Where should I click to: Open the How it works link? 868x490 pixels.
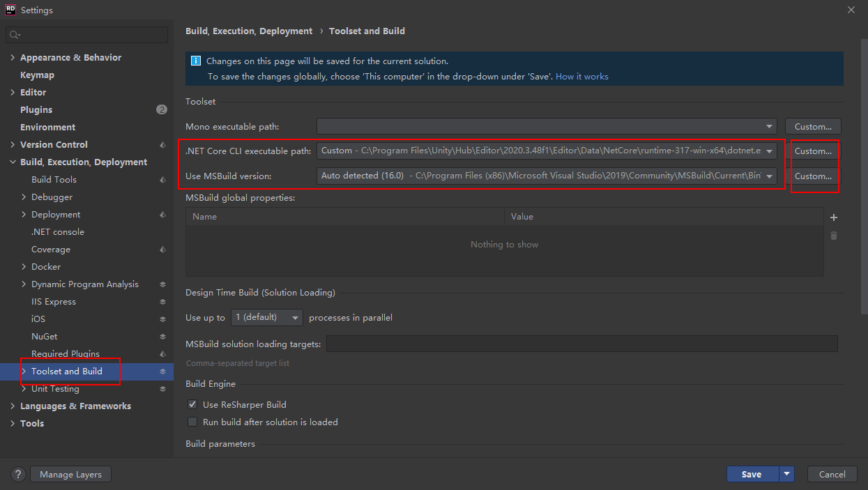[582, 77]
